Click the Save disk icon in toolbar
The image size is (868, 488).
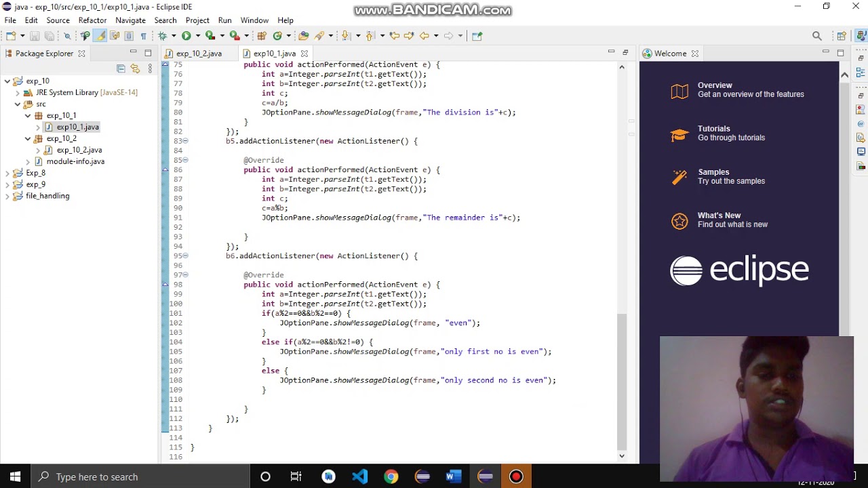pyautogui.click(x=35, y=36)
